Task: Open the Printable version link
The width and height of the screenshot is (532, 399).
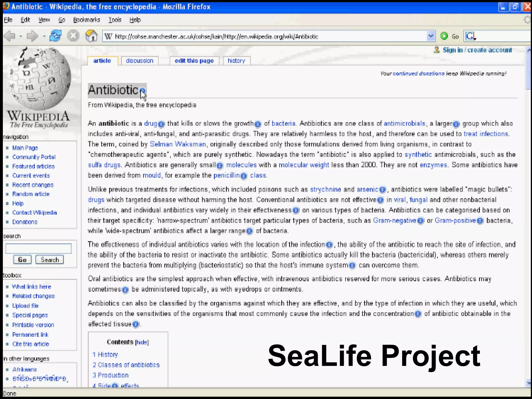Action: tap(33, 325)
